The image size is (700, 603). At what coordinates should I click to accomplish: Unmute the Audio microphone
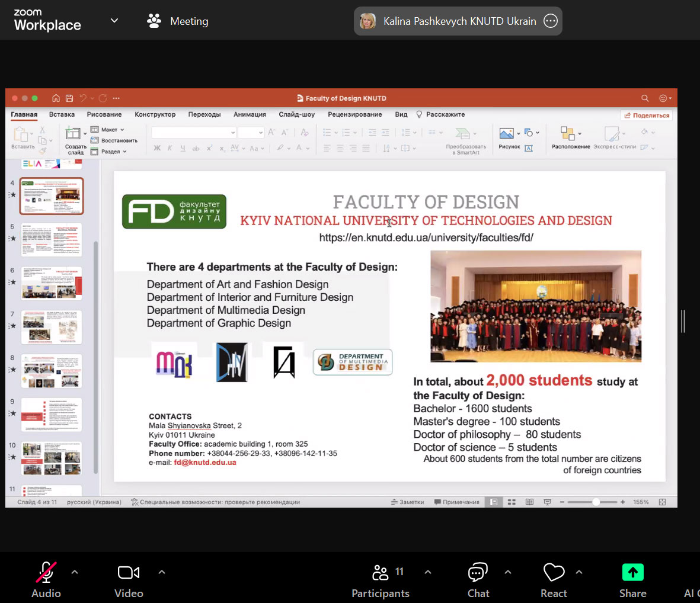point(46,579)
